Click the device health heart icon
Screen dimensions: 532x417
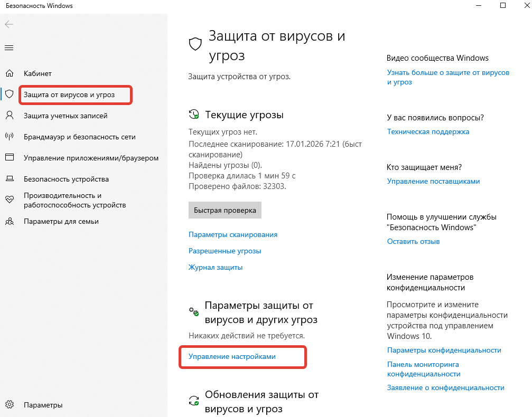[x=9, y=200]
